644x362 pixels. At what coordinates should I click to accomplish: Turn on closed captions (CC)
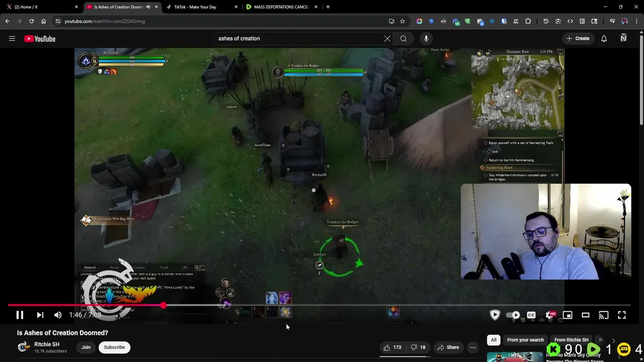[x=531, y=315]
